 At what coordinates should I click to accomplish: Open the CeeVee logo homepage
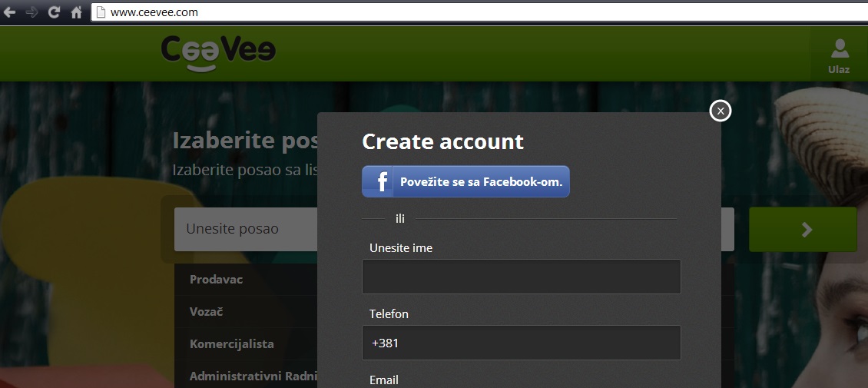(x=218, y=54)
